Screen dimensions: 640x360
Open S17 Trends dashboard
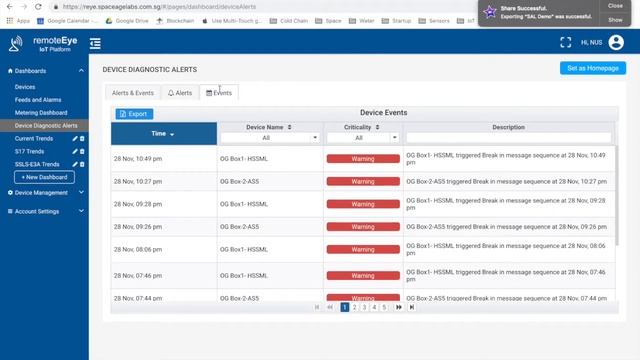click(29, 151)
